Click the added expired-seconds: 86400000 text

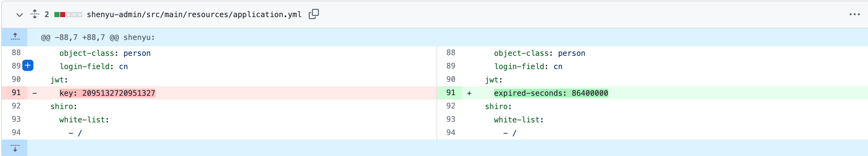pyautogui.click(x=551, y=93)
